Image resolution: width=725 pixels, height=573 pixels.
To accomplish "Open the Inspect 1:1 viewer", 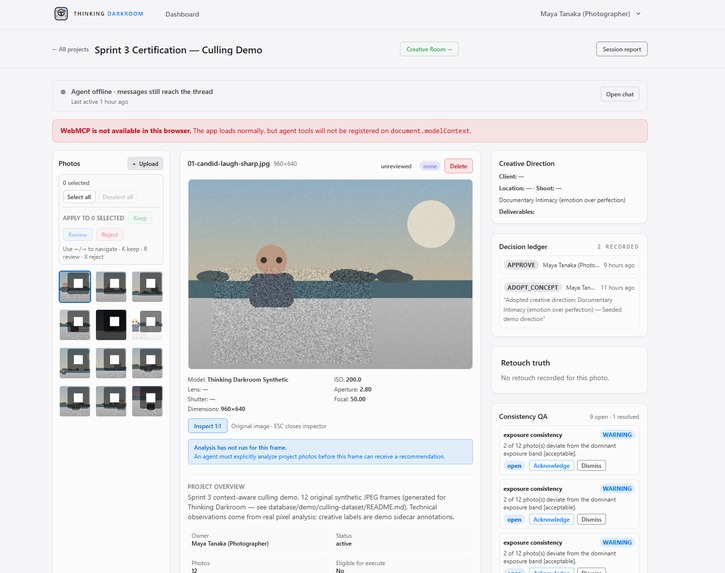I will 208,426.
